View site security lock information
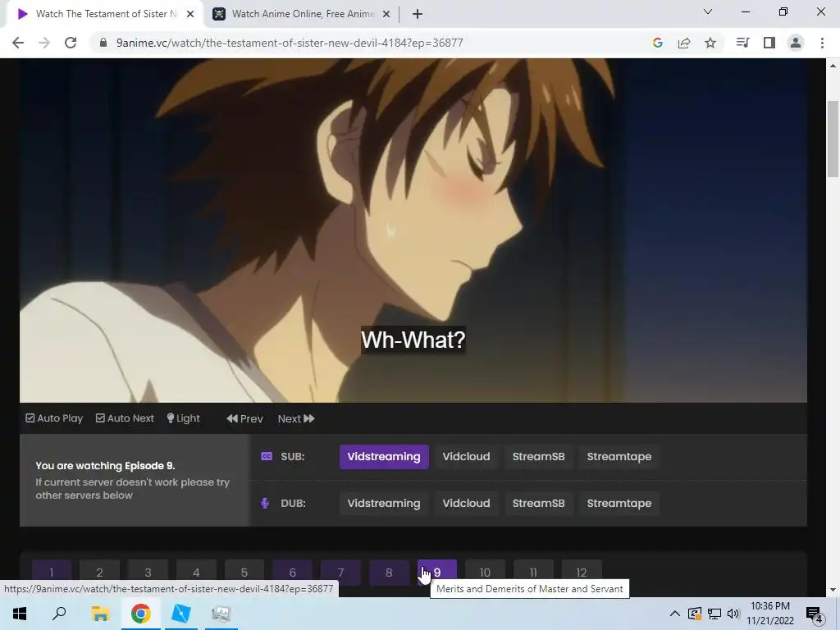This screenshot has width=840, height=630. 103,43
